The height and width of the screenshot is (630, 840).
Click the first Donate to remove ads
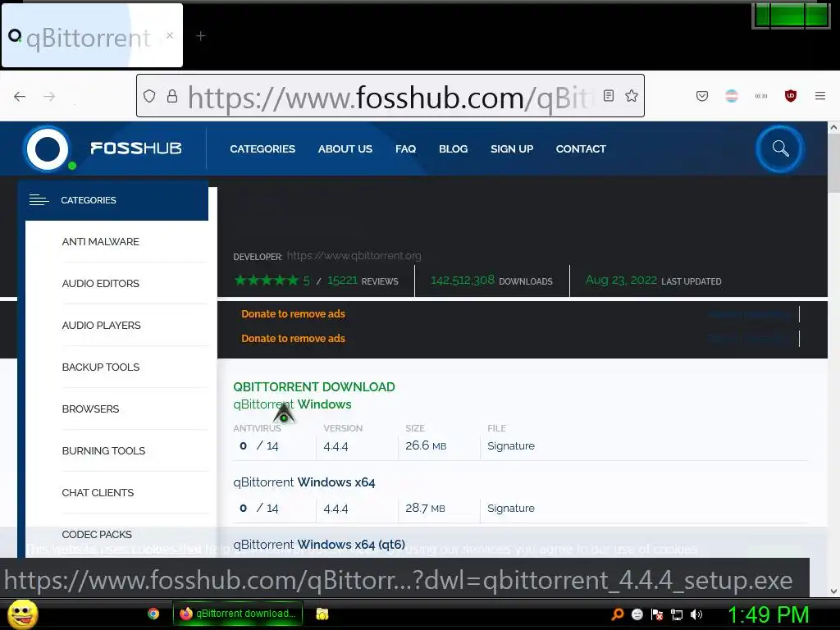293,314
